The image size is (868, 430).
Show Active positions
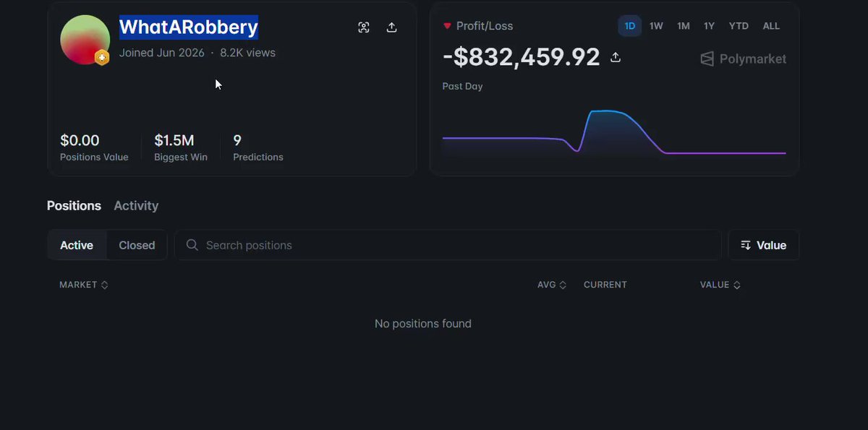(77, 245)
